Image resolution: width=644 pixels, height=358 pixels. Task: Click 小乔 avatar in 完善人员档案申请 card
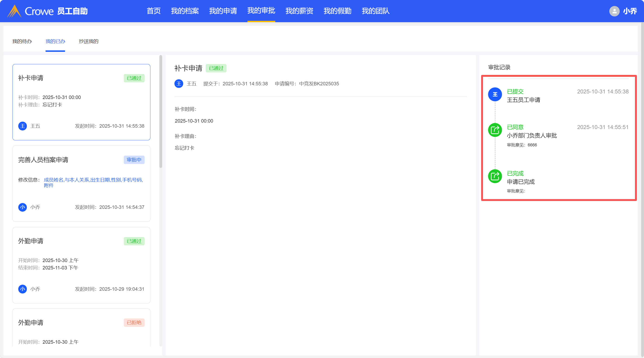(x=22, y=207)
